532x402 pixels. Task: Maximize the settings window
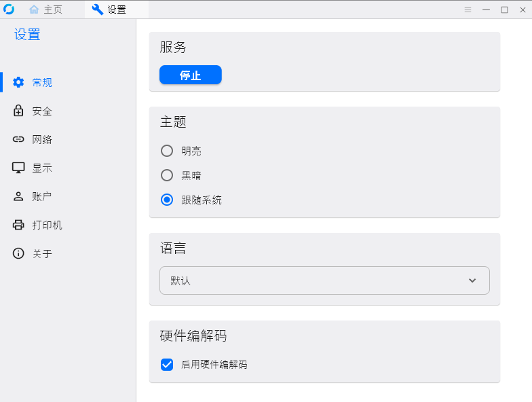[x=504, y=10]
